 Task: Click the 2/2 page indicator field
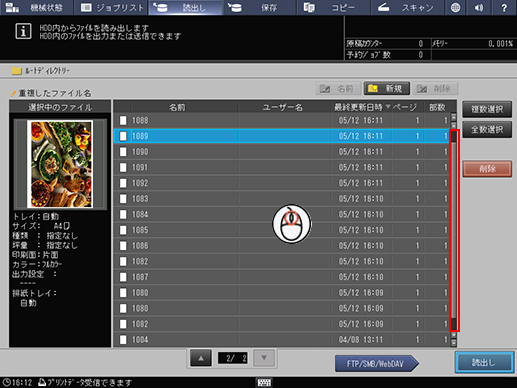[233, 358]
